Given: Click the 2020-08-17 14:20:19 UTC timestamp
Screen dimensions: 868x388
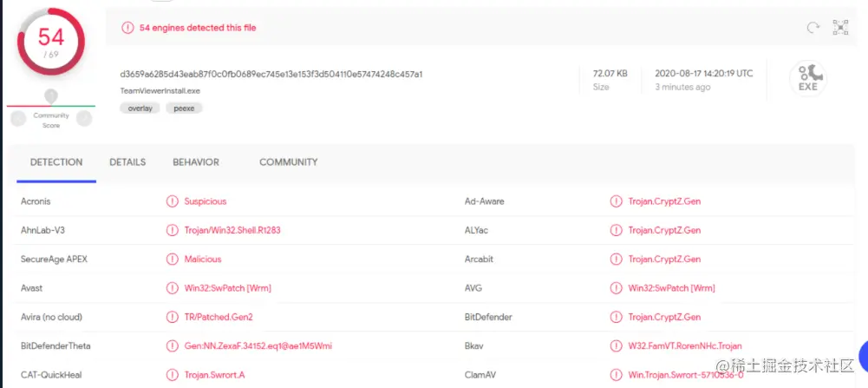Looking at the screenshot, I should tap(703, 73).
